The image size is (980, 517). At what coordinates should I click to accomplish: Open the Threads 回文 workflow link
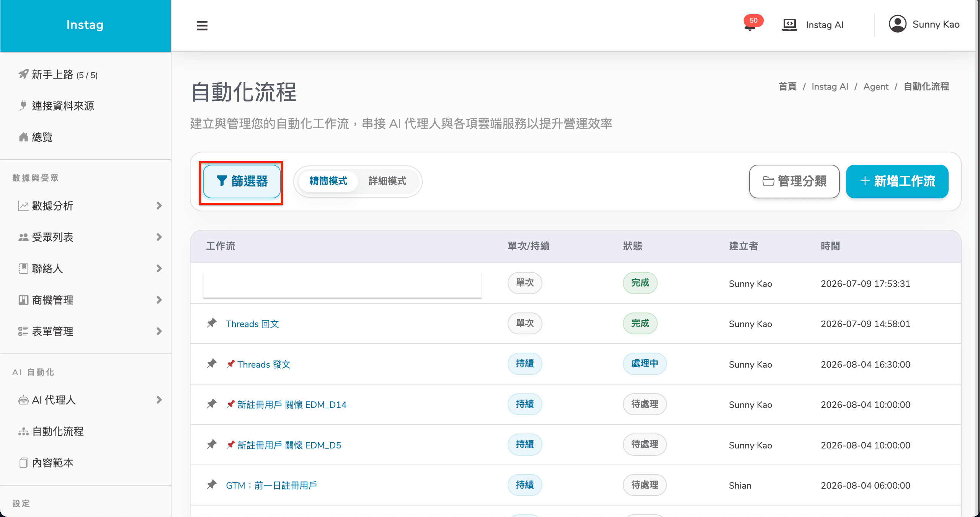tap(252, 324)
